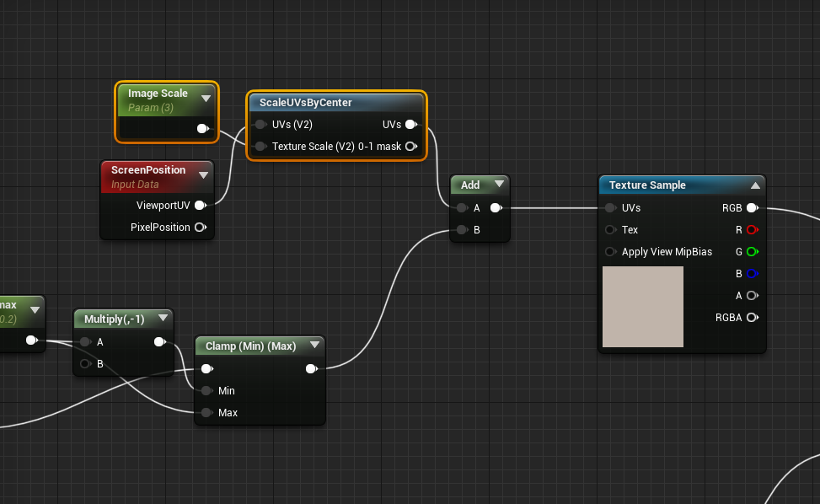Select the Multiply(,-1) node header
Image resolution: width=820 pixels, height=504 pixels.
(x=123, y=319)
